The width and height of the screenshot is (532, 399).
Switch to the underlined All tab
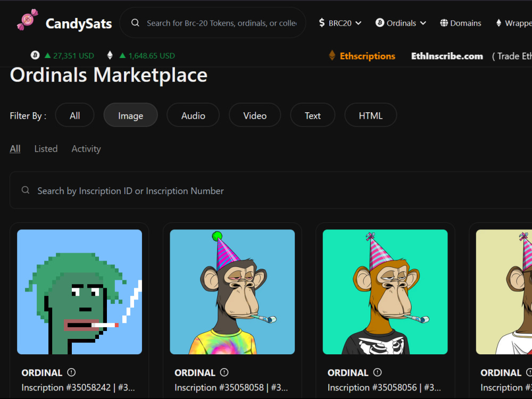coord(15,148)
